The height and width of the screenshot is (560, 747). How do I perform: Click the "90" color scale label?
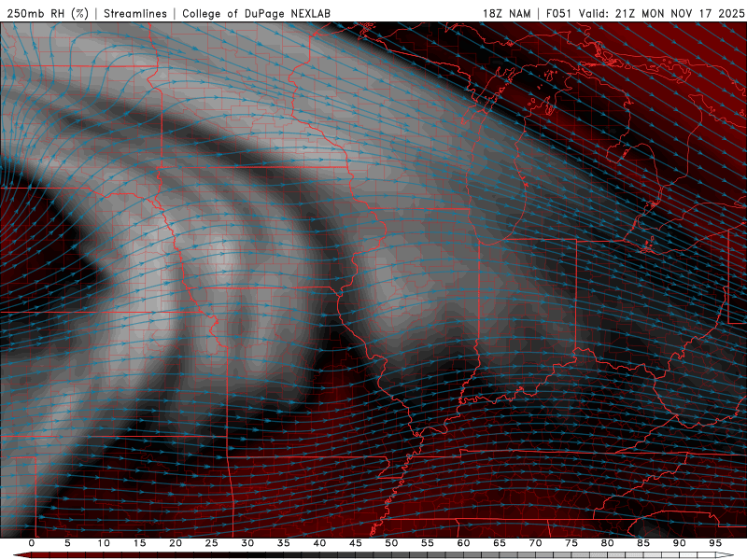(680, 543)
